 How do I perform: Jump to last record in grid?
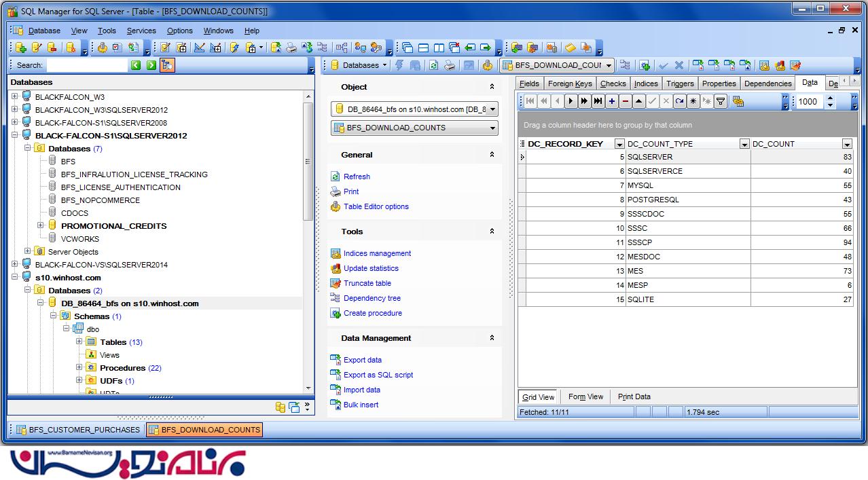click(598, 101)
